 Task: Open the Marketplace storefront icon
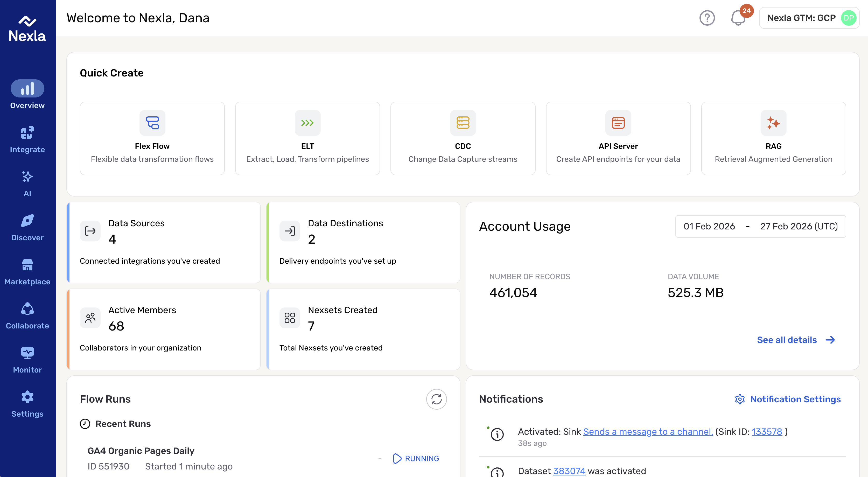pyautogui.click(x=27, y=271)
